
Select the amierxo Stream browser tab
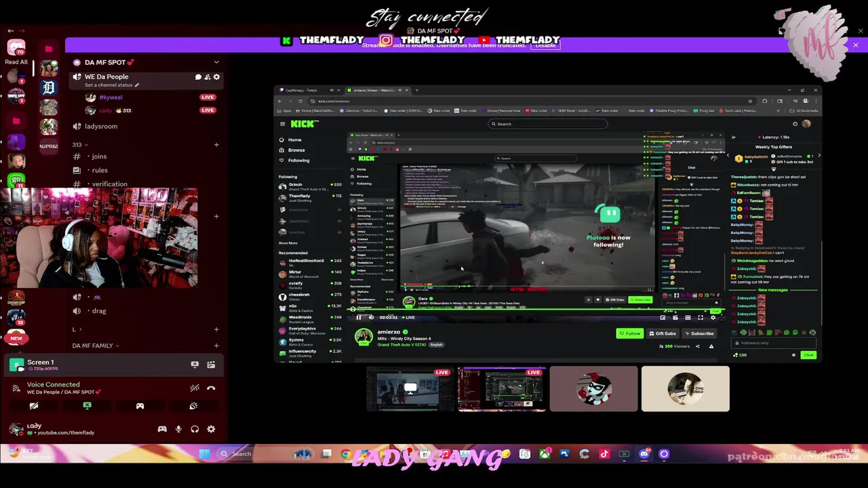click(x=376, y=90)
